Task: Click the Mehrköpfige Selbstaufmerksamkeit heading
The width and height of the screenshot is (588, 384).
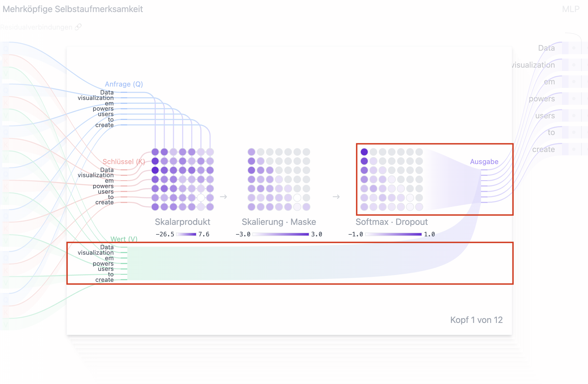Action: click(73, 9)
